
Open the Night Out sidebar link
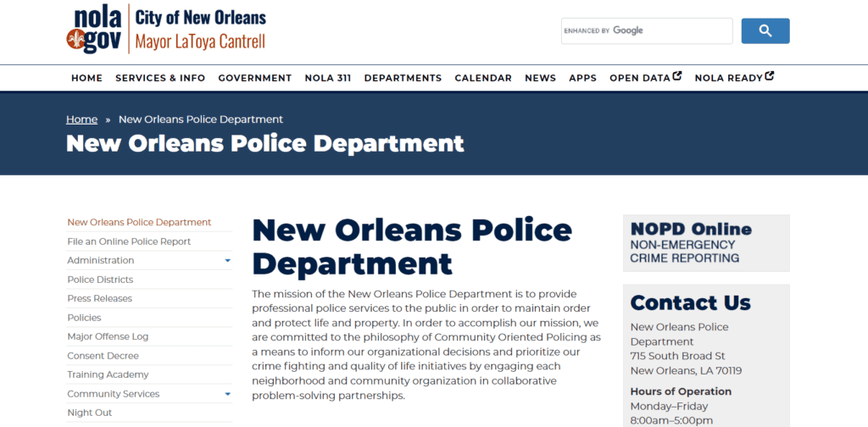point(90,413)
